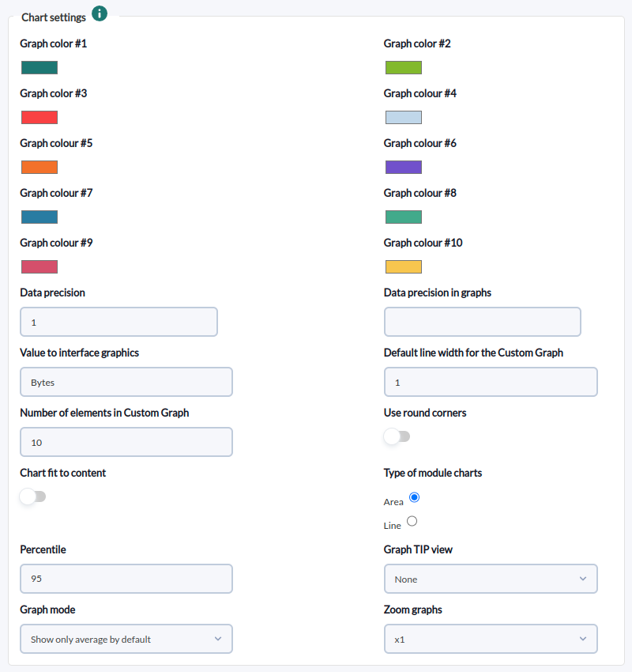The width and height of the screenshot is (632, 672).
Task: Click the Percentile input field
Action: [126, 579]
